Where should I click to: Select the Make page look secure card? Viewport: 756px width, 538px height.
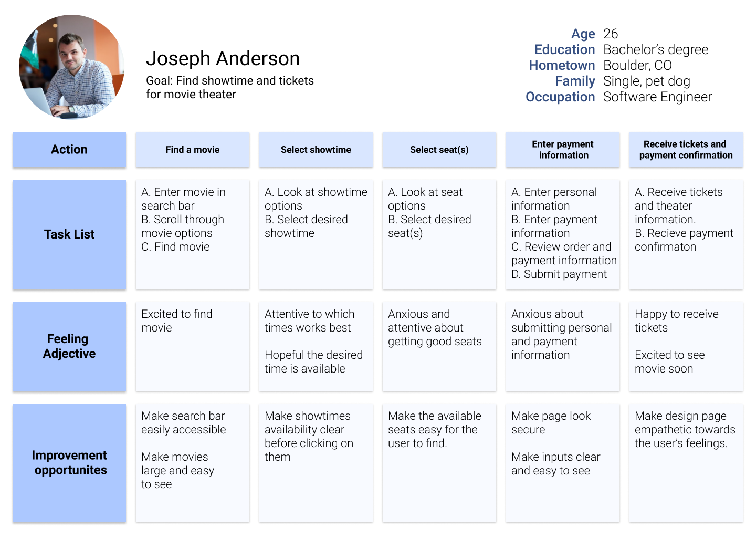563,462
